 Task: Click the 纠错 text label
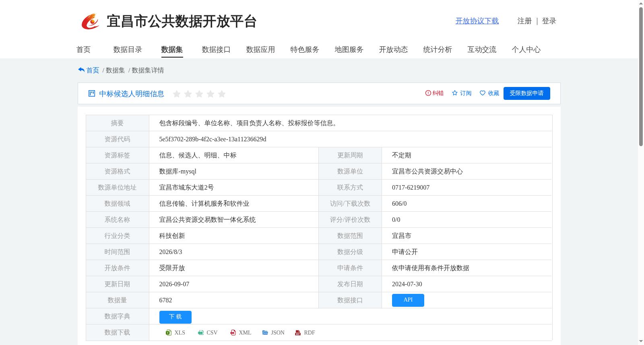pos(438,93)
